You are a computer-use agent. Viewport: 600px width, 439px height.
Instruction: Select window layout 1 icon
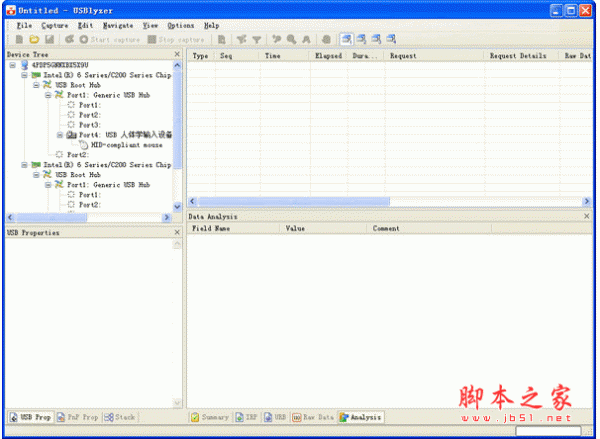pyautogui.click(x=346, y=39)
